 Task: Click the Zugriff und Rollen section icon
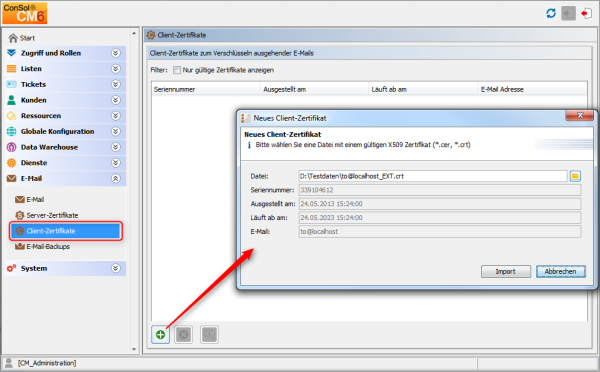[x=11, y=53]
